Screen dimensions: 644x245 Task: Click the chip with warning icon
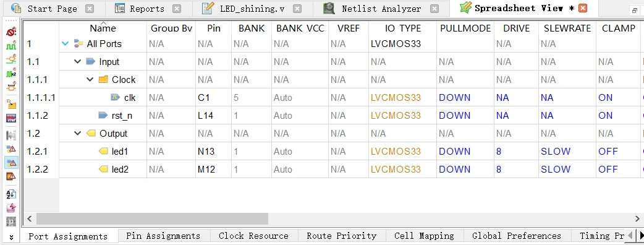(x=11, y=177)
